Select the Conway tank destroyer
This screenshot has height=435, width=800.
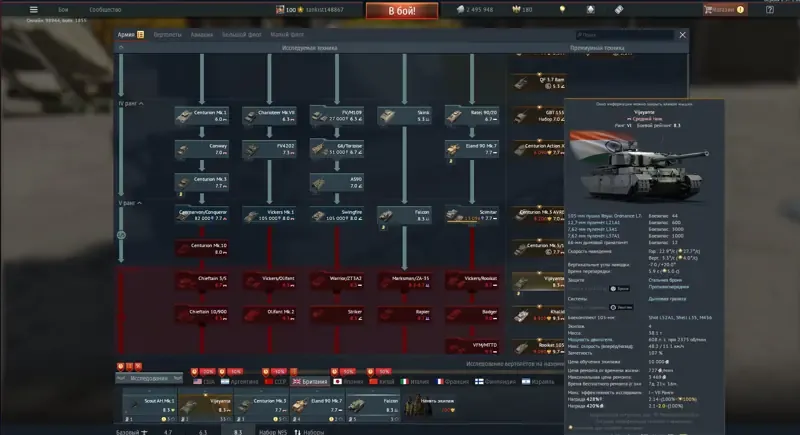click(x=202, y=149)
